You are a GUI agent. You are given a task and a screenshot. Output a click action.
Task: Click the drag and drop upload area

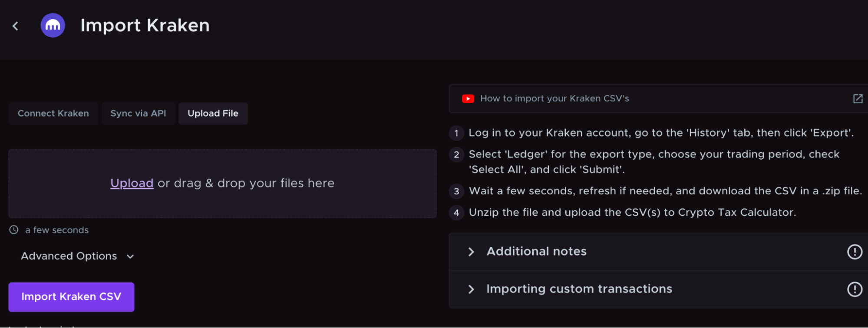point(222,184)
